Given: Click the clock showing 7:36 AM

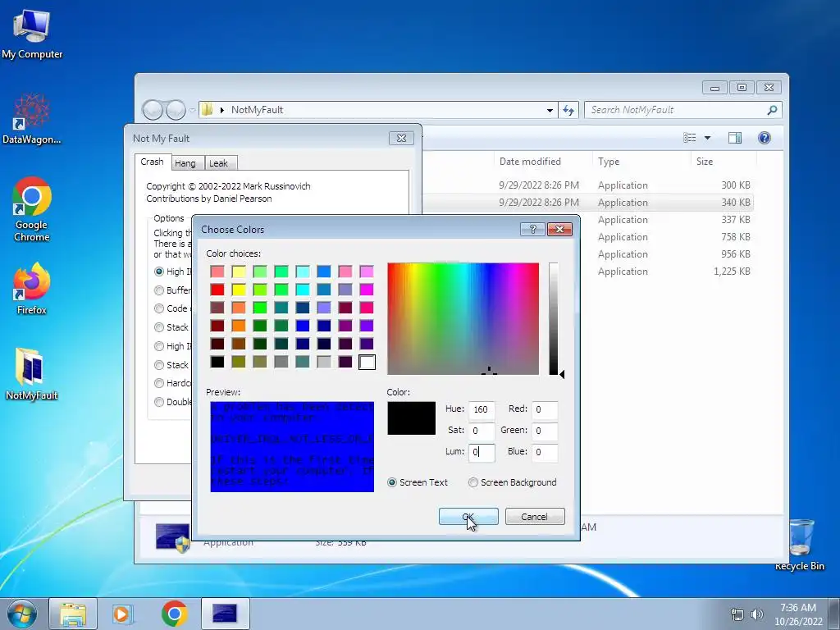Looking at the screenshot, I should (798, 608).
